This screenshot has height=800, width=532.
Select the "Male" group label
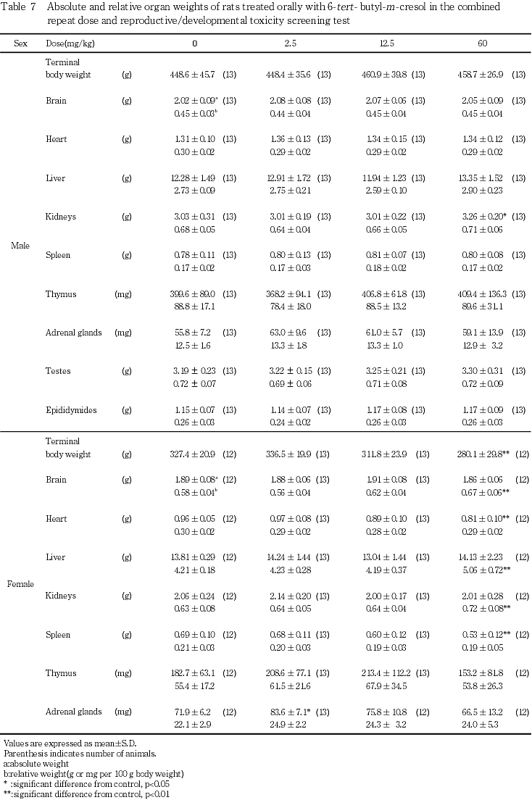(20, 246)
